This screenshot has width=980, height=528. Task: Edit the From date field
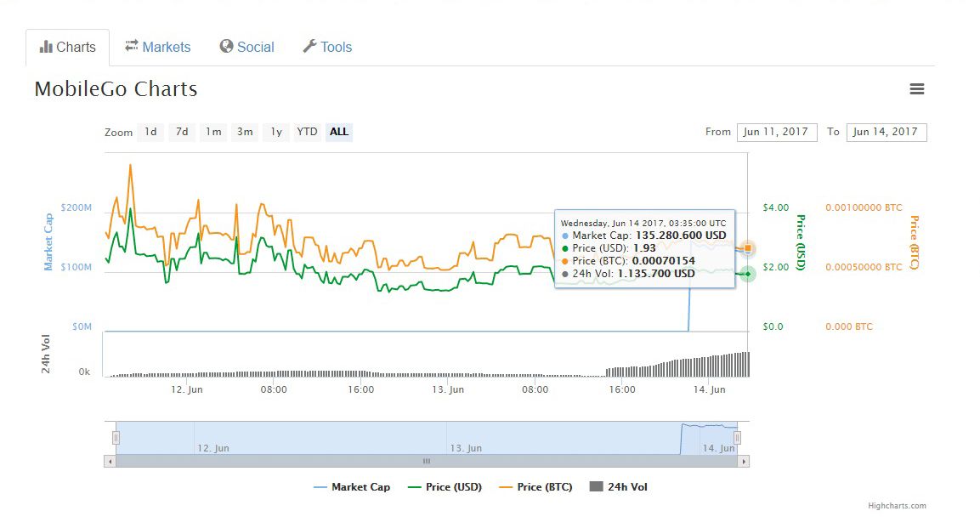[x=777, y=132]
